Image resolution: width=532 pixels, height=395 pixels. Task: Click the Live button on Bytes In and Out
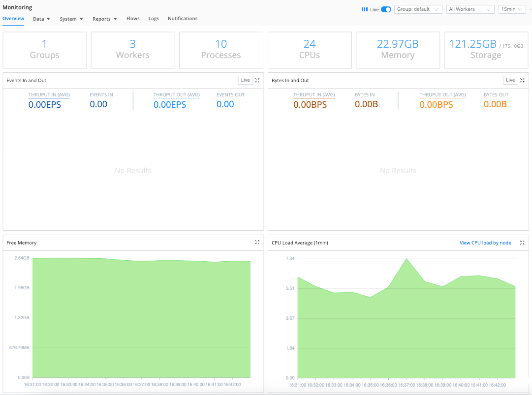510,80
